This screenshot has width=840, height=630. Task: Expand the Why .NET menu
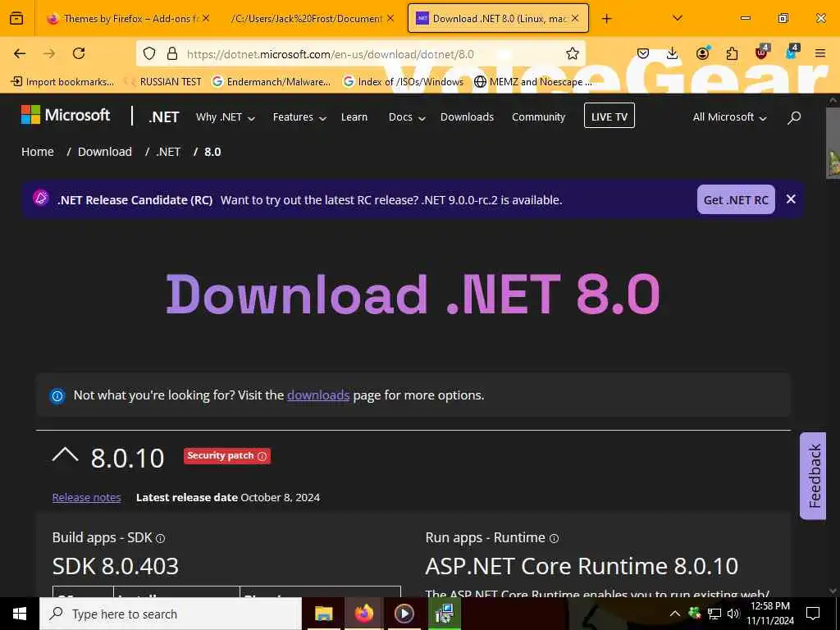[x=225, y=116]
